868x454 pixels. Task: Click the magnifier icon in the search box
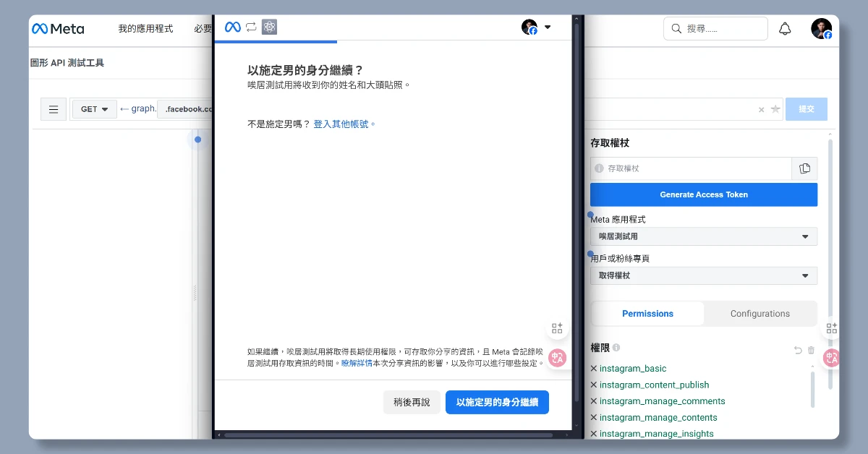pos(676,29)
